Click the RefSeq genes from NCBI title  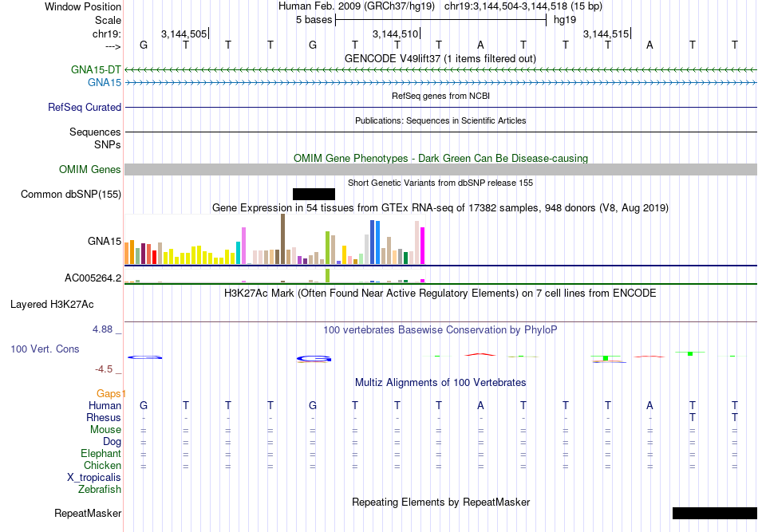[x=440, y=96]
